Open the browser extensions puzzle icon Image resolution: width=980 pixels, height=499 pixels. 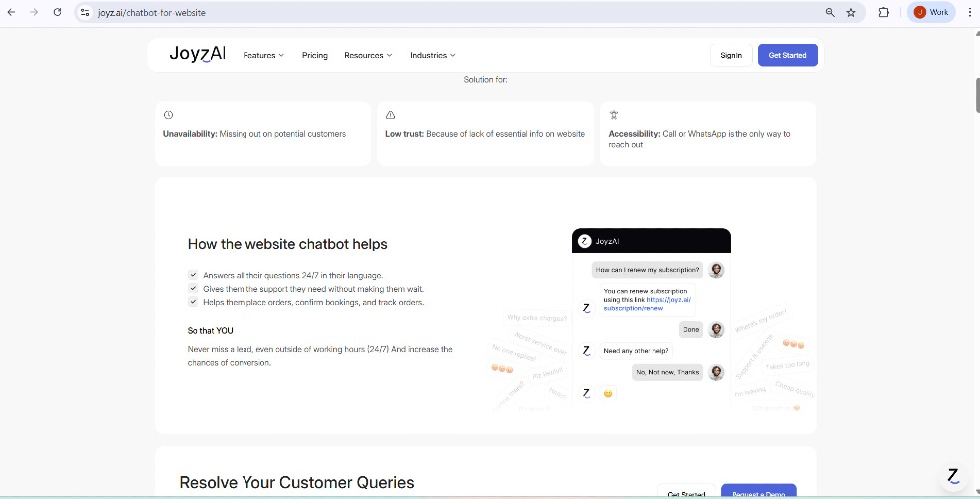(x=883, y=12)
